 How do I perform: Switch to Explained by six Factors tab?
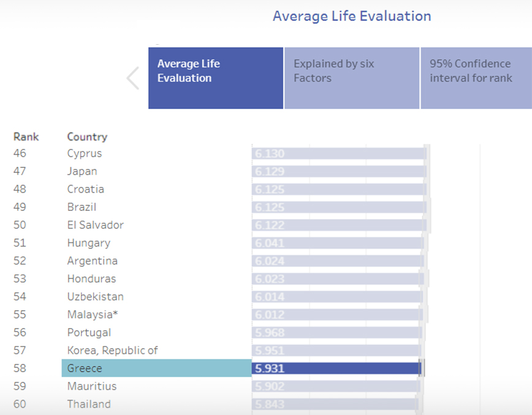[352, 78]
